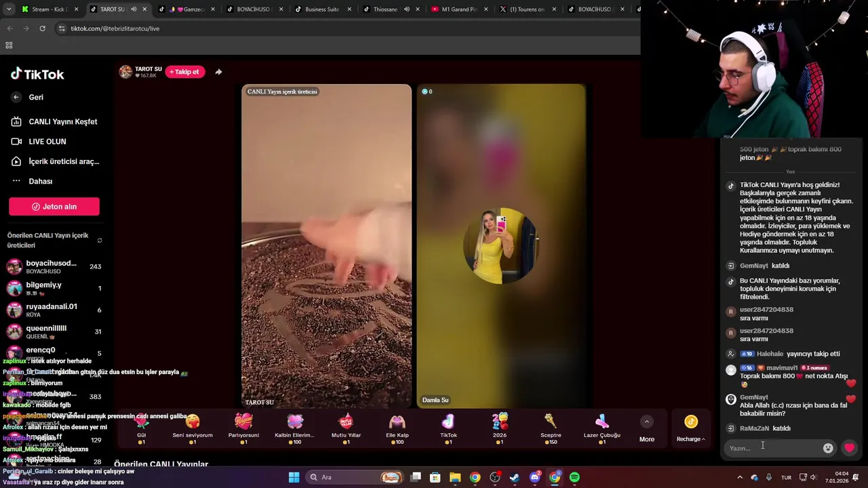This screenshot has height=488, width=868.
Task: Send the Kalbin Ellerimde gift
Action: click(294, 428)
